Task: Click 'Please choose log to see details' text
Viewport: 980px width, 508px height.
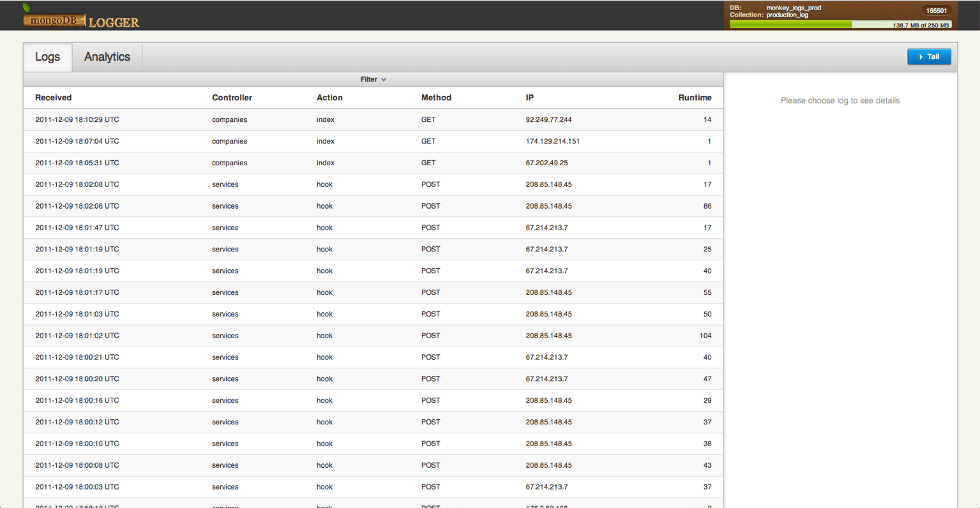Action: coord(840,101)
